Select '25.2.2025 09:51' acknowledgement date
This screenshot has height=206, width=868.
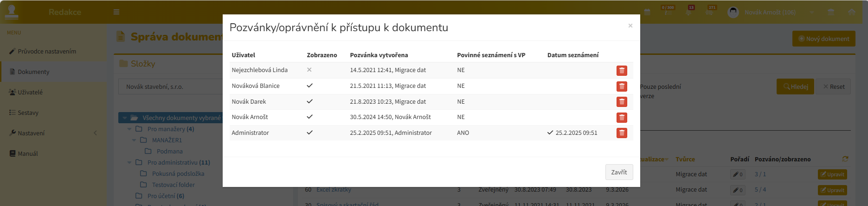(x=576, y=133)
